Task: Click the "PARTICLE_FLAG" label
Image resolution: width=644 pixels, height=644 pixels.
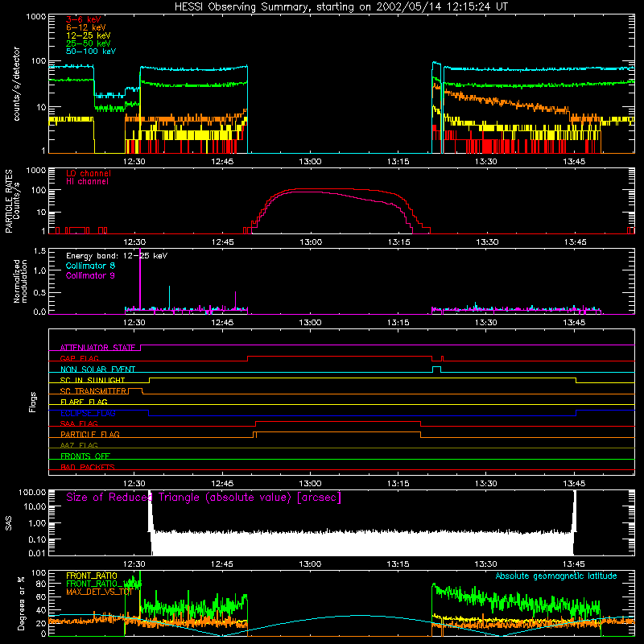Action: [x=89, y=434]
